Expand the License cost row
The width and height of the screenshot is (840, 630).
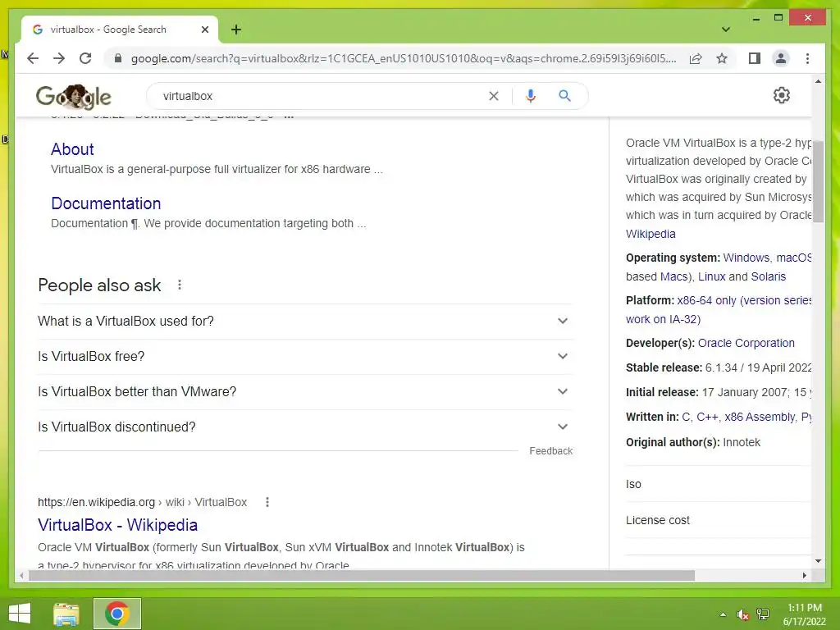718,520
